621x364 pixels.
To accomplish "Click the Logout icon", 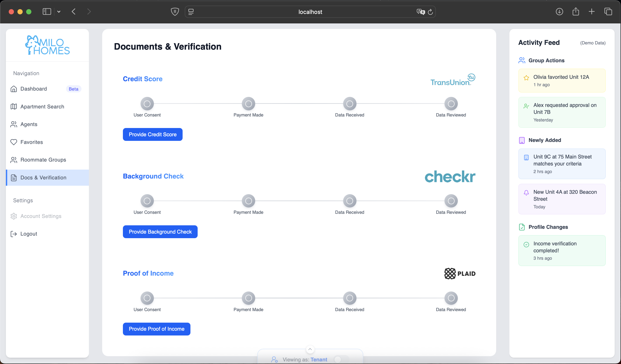I will click(x=14, y=234).
